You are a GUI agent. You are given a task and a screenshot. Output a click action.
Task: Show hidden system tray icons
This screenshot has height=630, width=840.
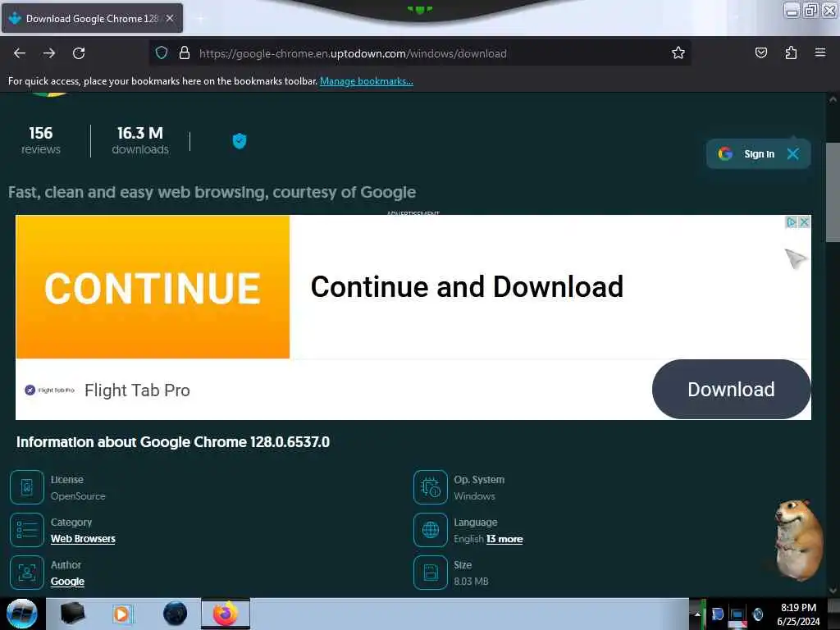point(697,614)
